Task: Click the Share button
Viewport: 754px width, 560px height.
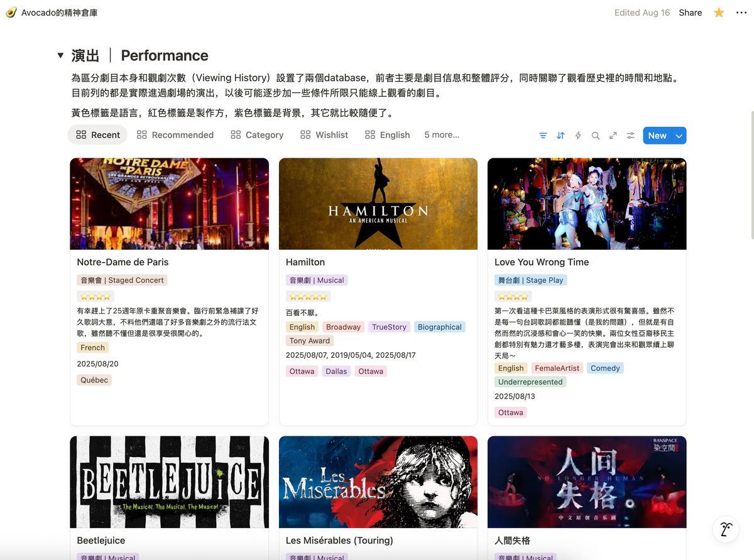Action: click(690, 13)
